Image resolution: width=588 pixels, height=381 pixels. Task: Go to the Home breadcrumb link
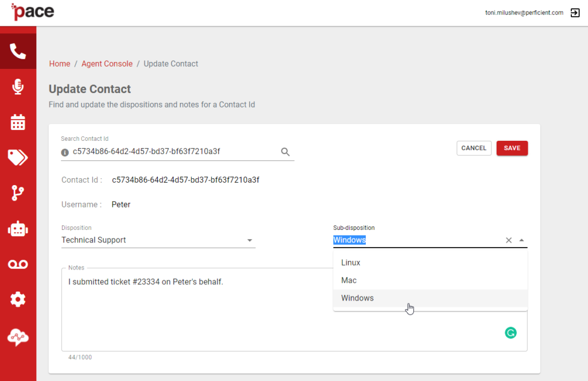pos(60,64)
